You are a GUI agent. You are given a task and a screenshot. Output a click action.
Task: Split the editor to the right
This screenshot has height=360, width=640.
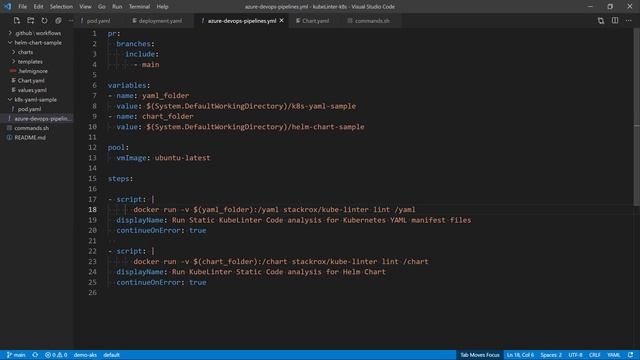[x=615, y=20]
